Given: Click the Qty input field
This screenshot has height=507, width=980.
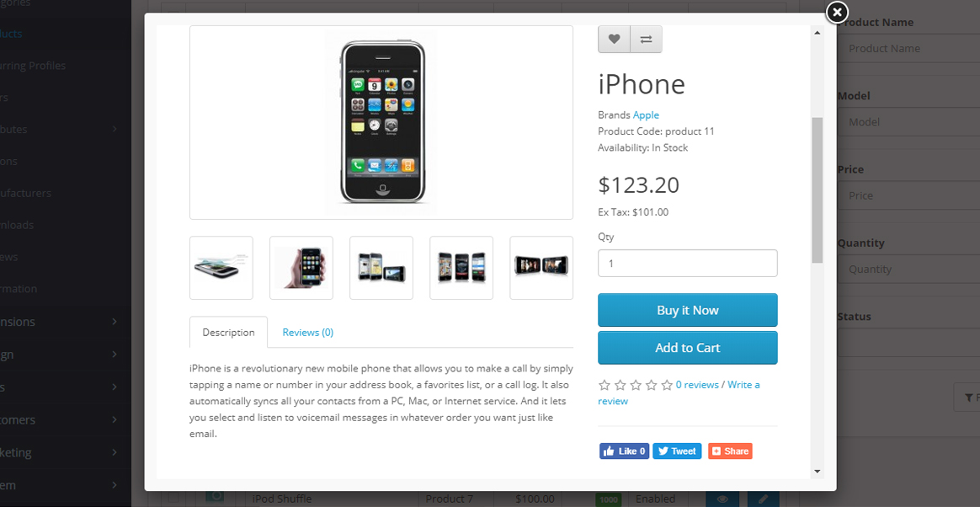Looking at the screenshot, I should 688,264.
